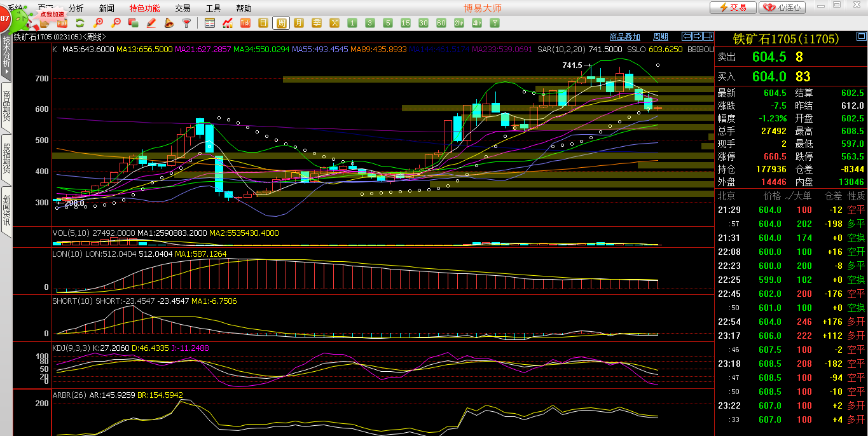Open the 新闻 menu
Viewport: 868px width, 436px height.
107,8
